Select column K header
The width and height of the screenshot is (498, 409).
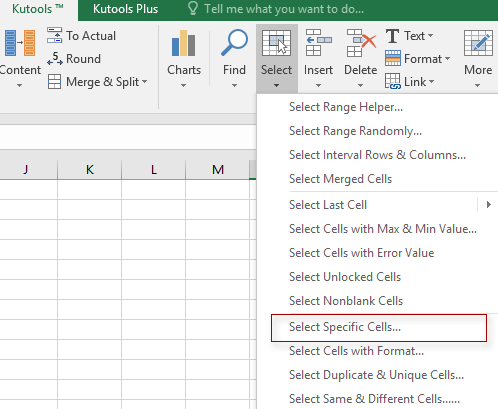[x=90, y=170]
